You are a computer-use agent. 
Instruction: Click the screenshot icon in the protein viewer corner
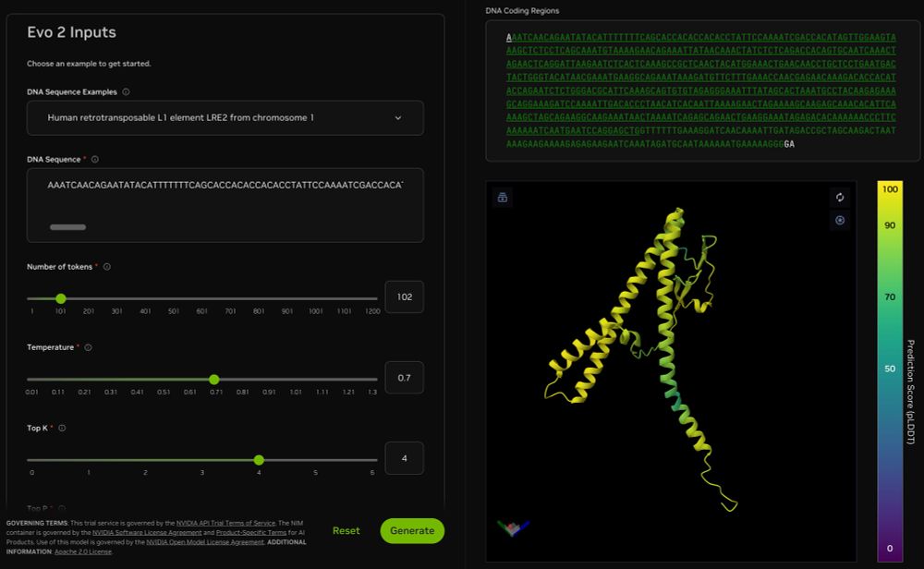[502, 198]
